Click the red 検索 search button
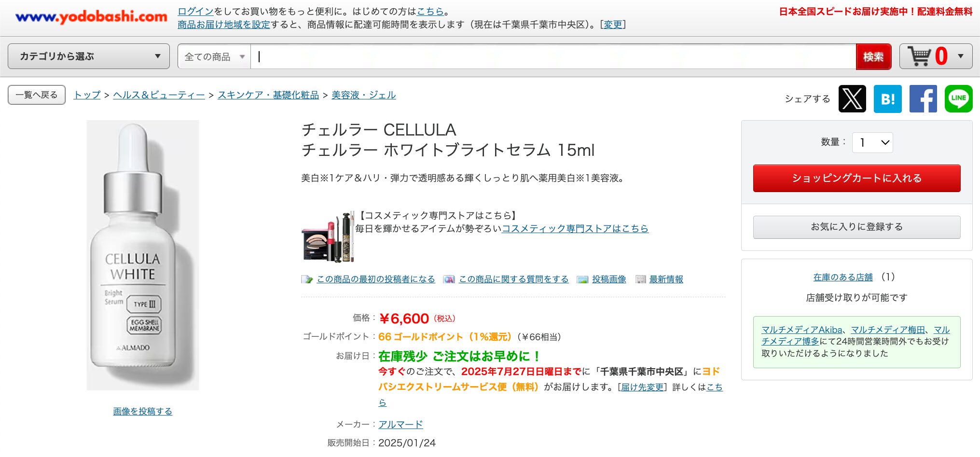Image resolution: width=980 pixels, height=457 pixels. point(873,56)
